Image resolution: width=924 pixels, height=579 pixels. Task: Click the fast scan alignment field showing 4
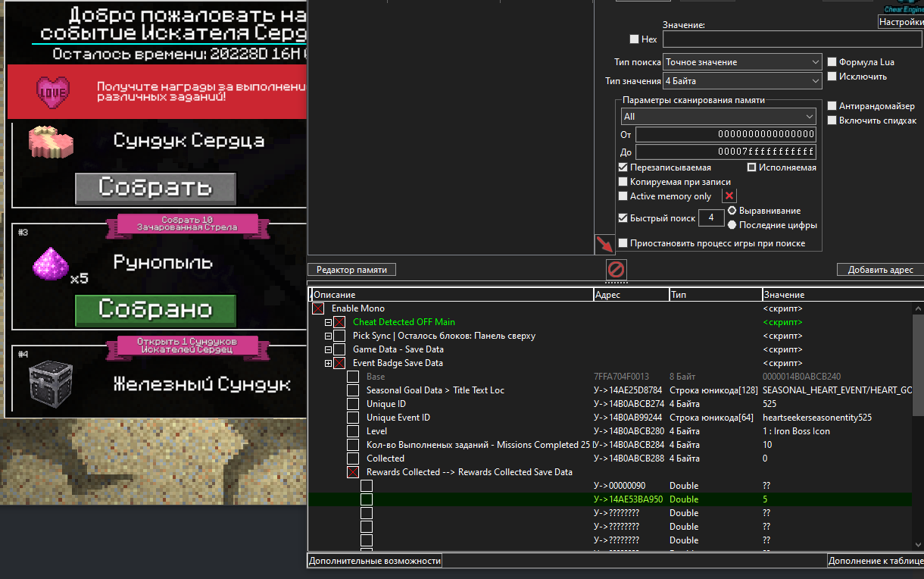point(711,218)
